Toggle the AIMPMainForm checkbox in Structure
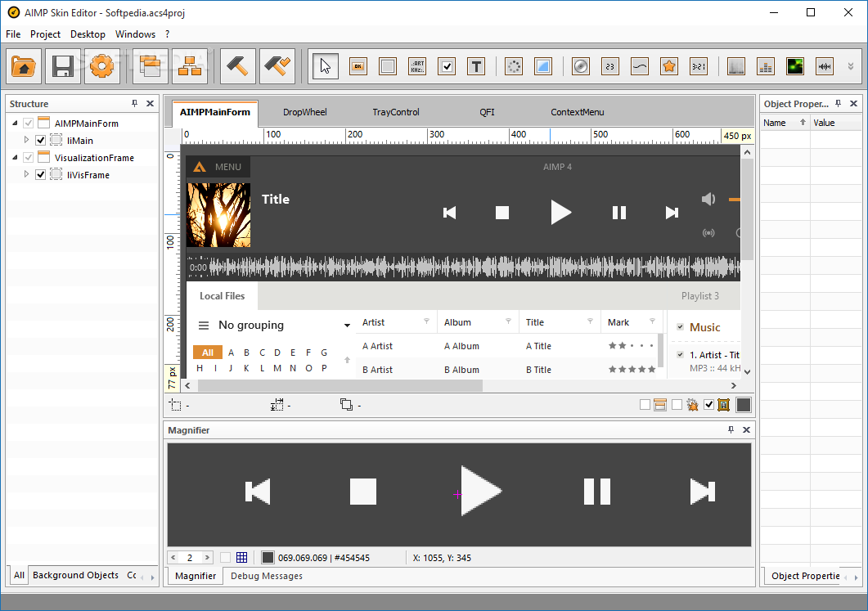This screenshot has height=611, width=868. point(29,124)
